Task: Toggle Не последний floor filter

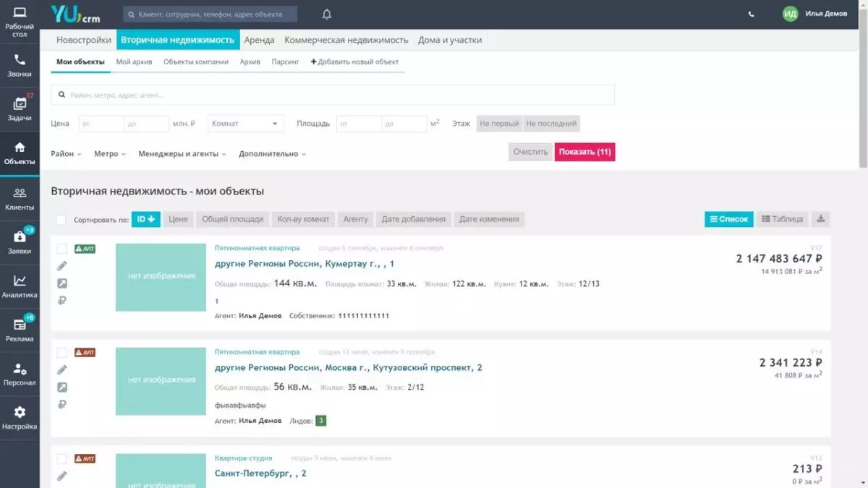Action: [552, 124]
